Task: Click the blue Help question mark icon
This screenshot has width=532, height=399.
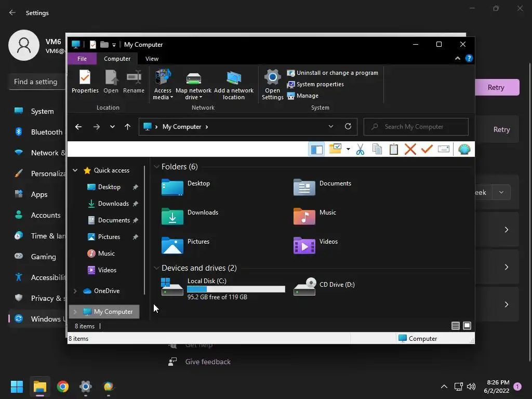Action: 469,58
